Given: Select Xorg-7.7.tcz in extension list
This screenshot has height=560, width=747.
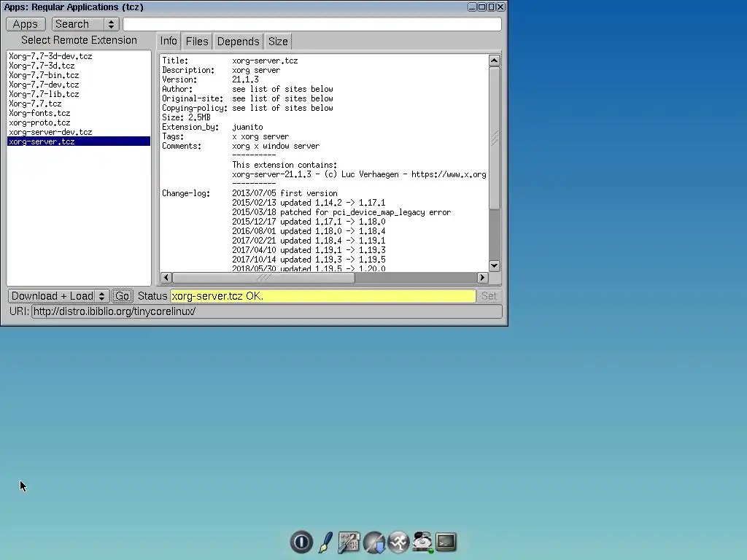Looking at the screenshot, I should (79, 104).
